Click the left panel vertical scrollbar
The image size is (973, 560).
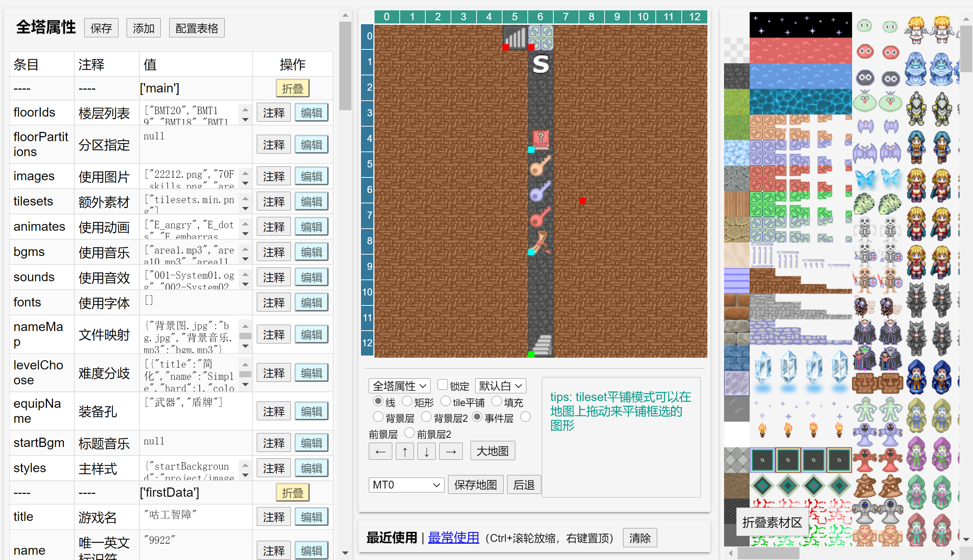[345, 65]
